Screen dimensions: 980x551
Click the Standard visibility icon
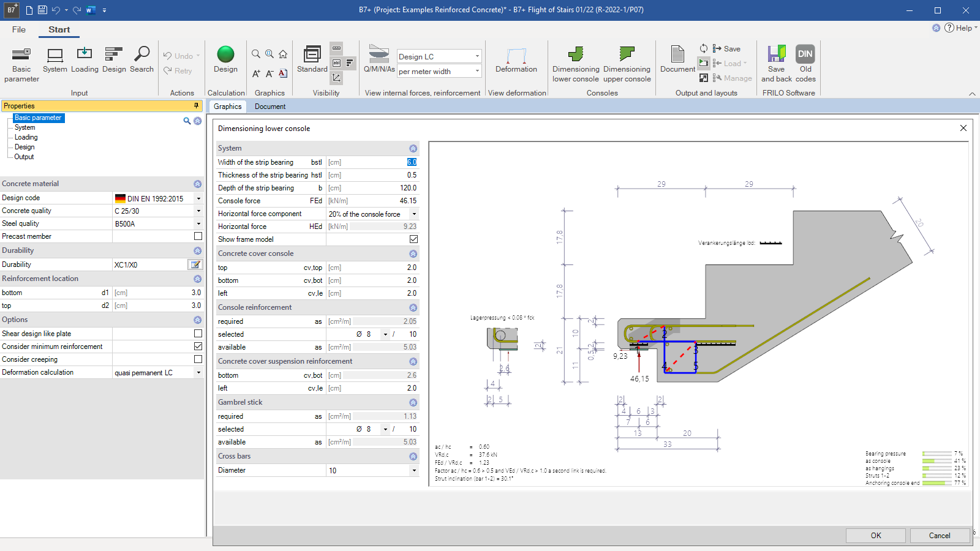(312, 59)
